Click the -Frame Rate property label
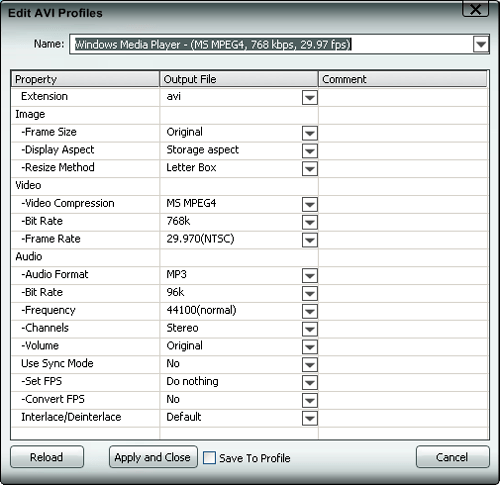500x485 pixels. click(x=51, y=239)
